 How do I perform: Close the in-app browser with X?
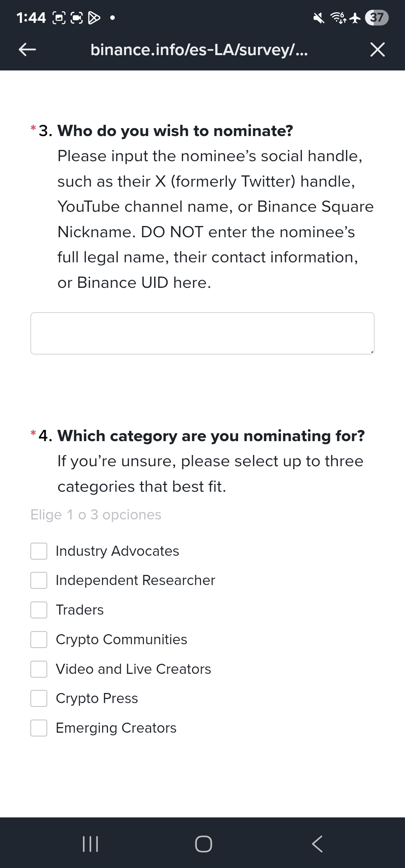click(x=377, y=49)
